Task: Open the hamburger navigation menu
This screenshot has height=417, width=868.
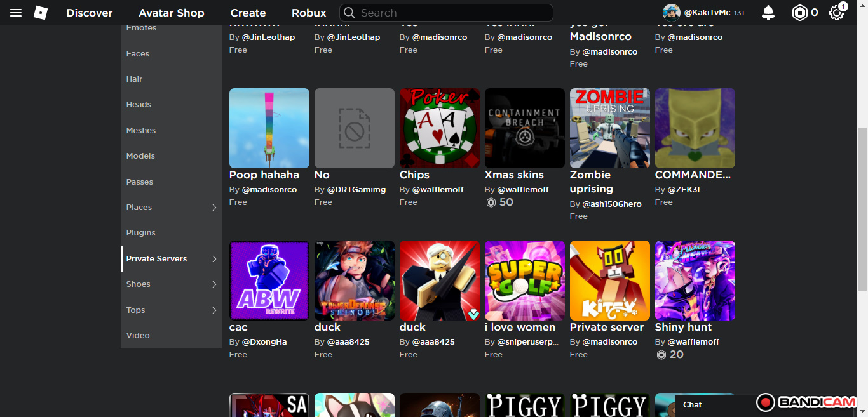Action: [x=16, y=13]
